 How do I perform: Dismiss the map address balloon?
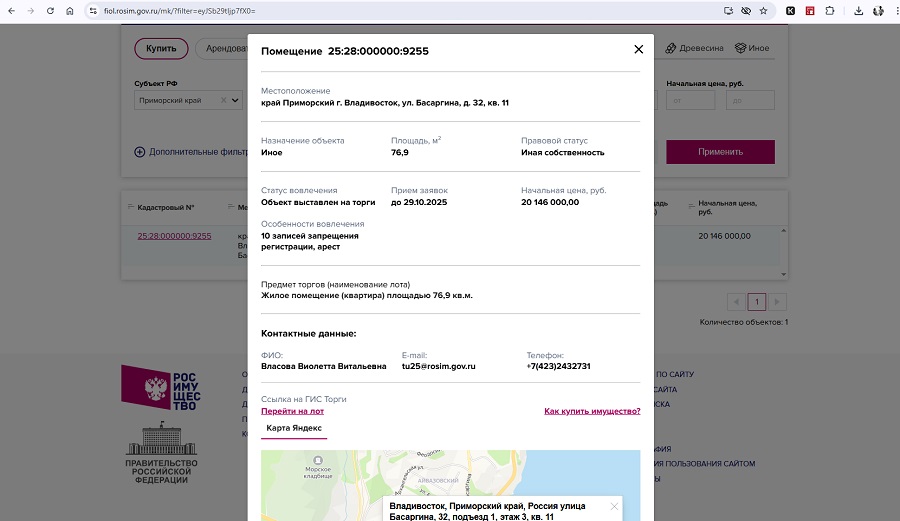tap(614, 506)
